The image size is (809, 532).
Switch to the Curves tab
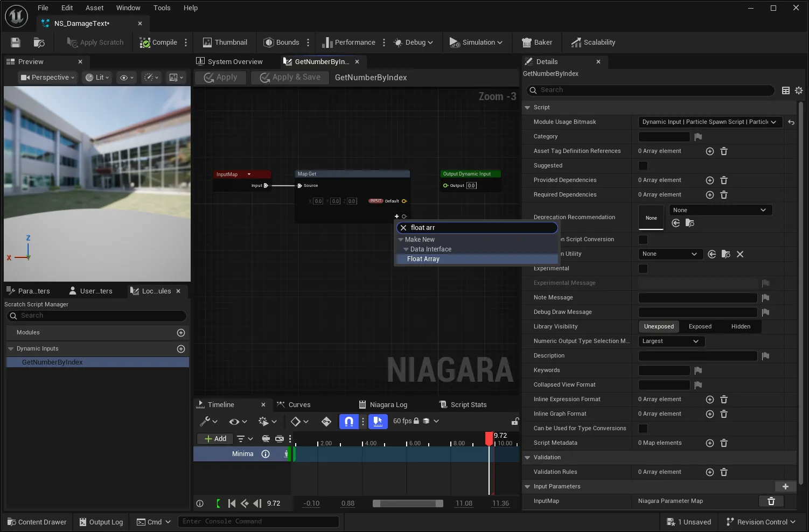coord(294,405)
